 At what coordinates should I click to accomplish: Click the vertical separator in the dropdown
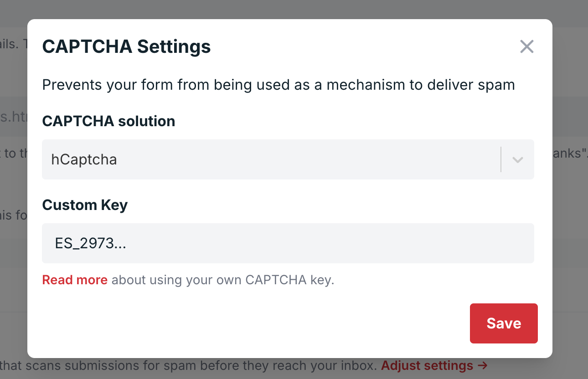[501, 159]
